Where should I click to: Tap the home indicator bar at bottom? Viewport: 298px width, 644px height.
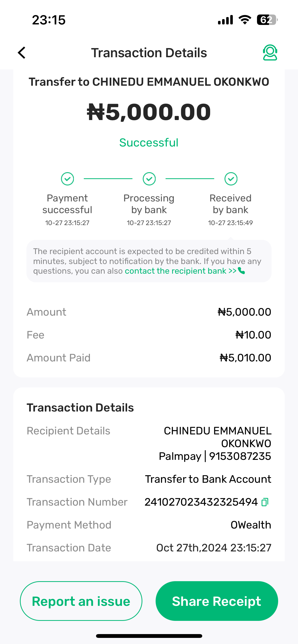pos(149,636)
